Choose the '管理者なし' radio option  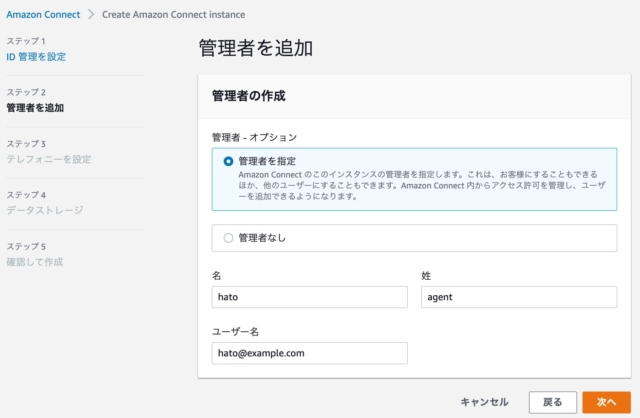point(229,238)
